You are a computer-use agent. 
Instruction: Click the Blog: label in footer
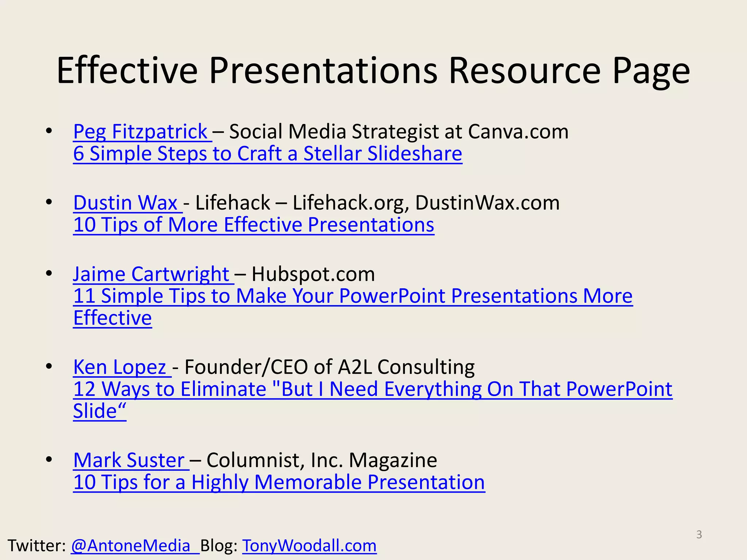(x=219, y=546)
